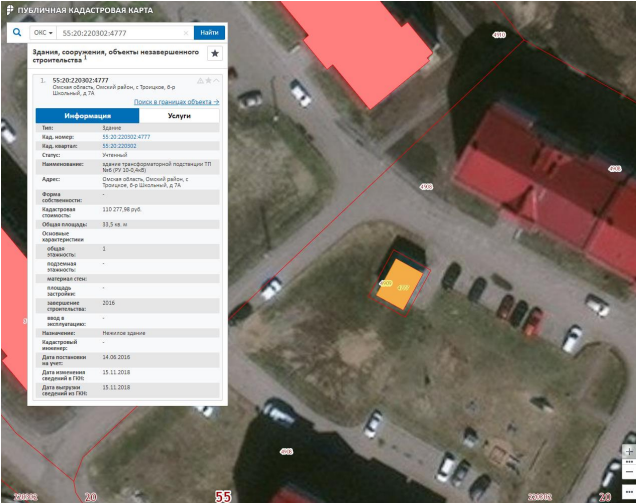Clear the search field with the X
Screen dimensions: 637x504
[187, 33]
